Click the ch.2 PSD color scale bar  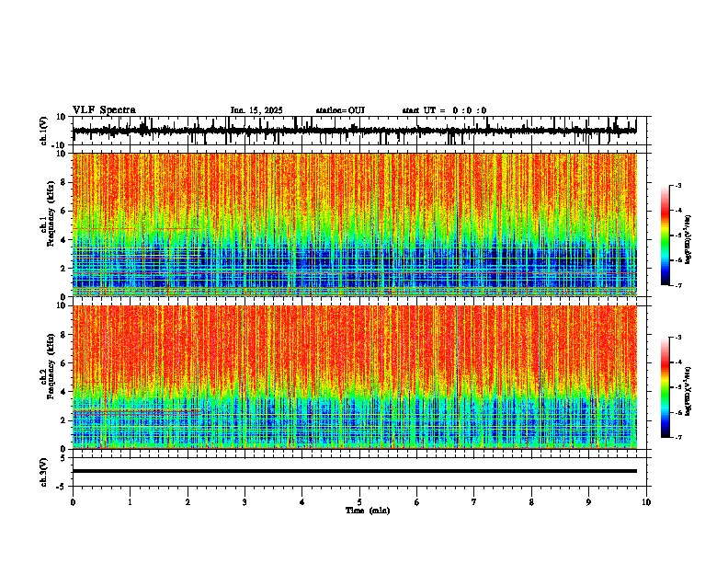(665, 387)
